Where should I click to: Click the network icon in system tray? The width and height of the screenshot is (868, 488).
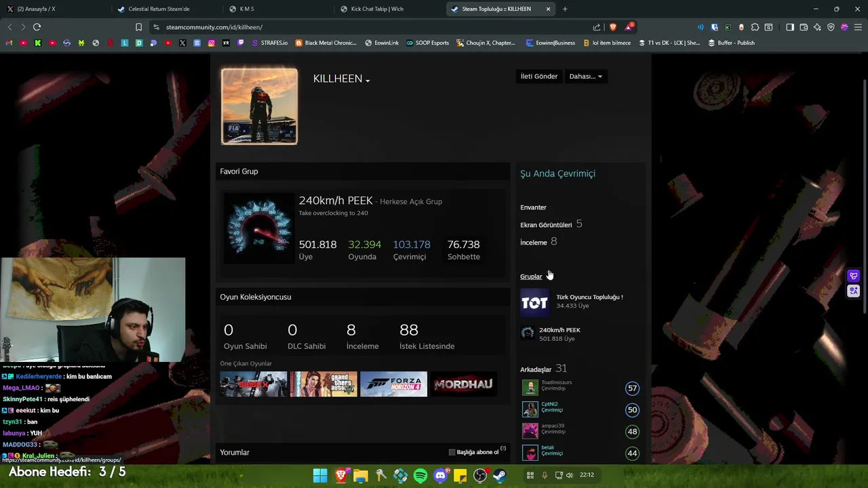pos(559,475)
